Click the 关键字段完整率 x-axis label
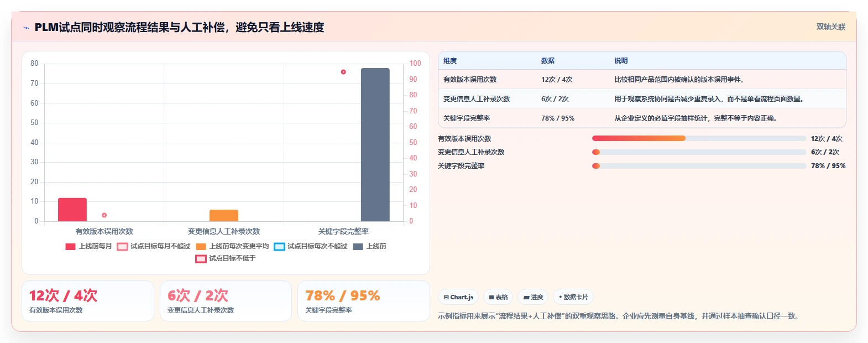The image size is (868, 343). (343, 231)
